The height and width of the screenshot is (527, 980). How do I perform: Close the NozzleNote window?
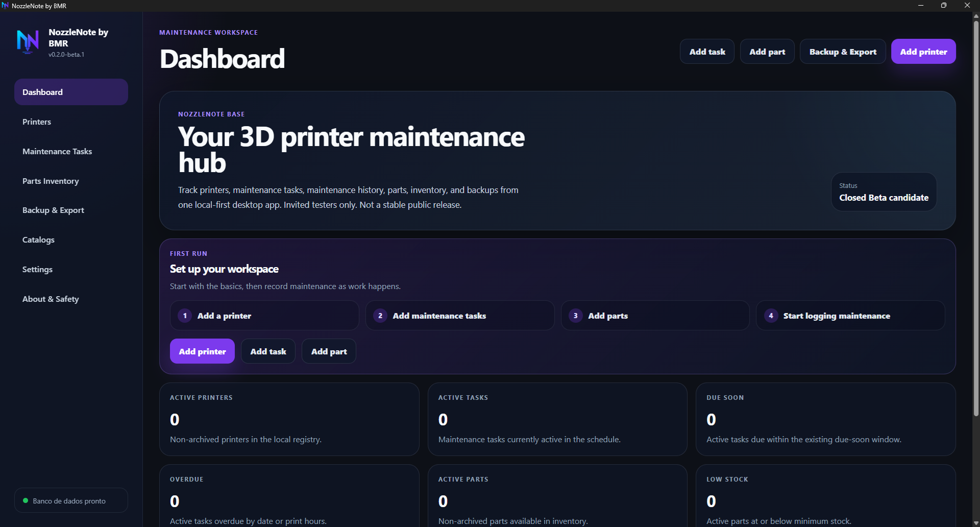[x=967, y=6]
